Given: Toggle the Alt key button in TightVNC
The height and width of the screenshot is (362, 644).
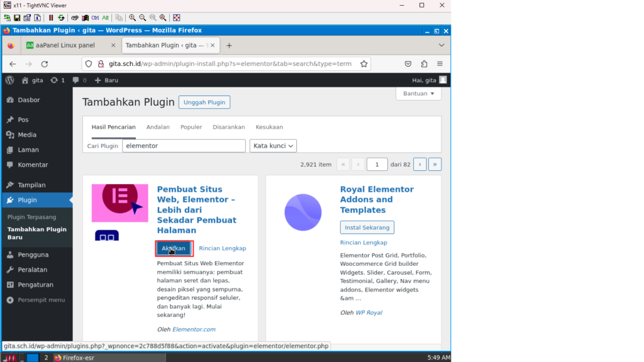Looking at the screenshot, I should [x=106, y=18].
